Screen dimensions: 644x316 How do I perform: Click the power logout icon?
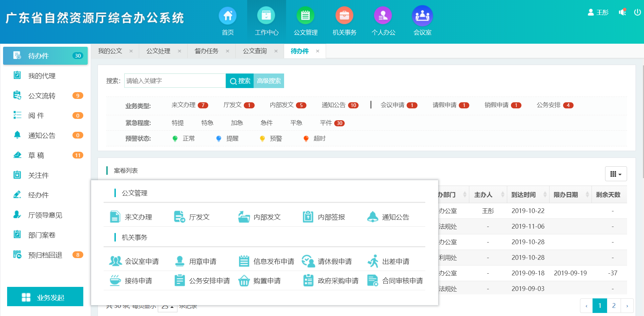click(637, 13)
